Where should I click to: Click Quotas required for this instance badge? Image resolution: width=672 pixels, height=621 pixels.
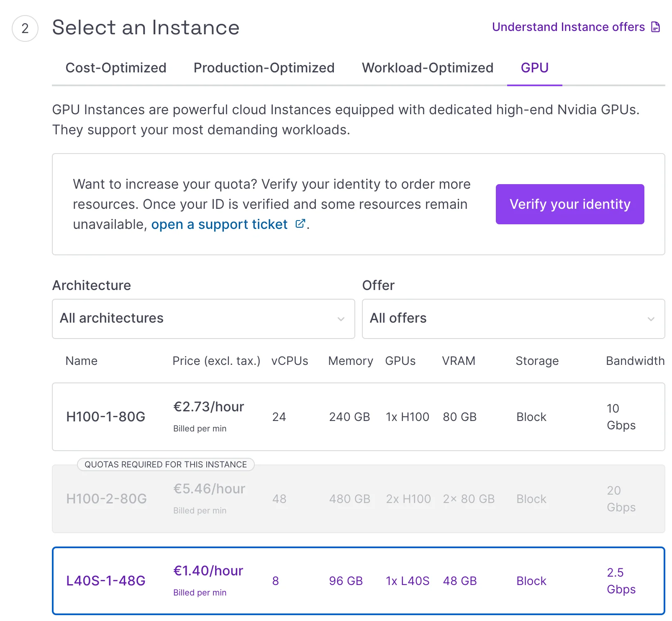coord(166,464)
